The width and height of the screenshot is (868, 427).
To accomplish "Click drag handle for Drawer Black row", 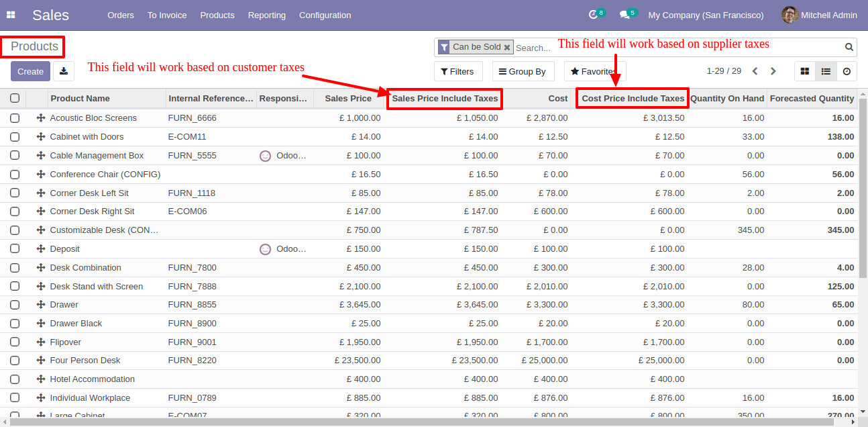I will 40,324.
